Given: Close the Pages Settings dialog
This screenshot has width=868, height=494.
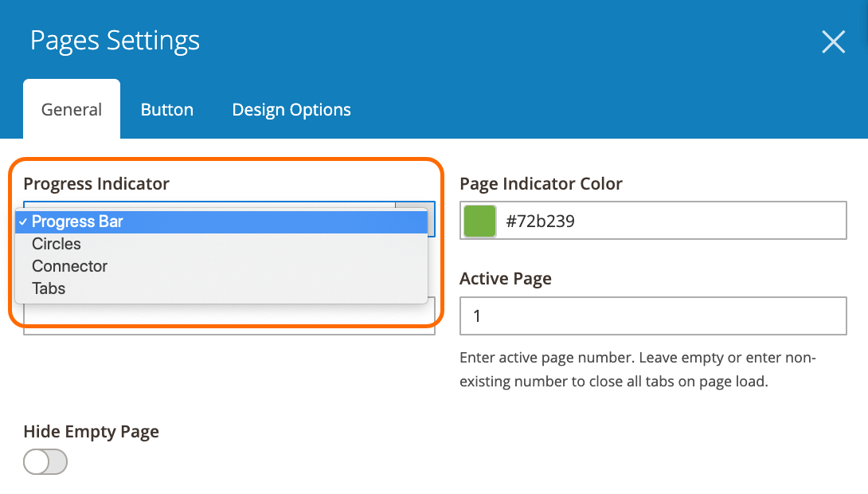Looking at the screenshot, I should pyautogui.click(x=833, y=41).
